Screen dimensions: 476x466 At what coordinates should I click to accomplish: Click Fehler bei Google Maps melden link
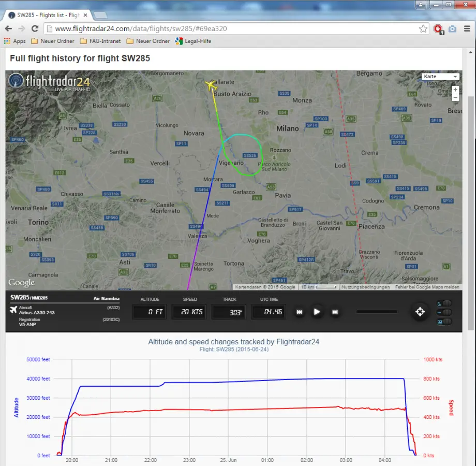427,287
